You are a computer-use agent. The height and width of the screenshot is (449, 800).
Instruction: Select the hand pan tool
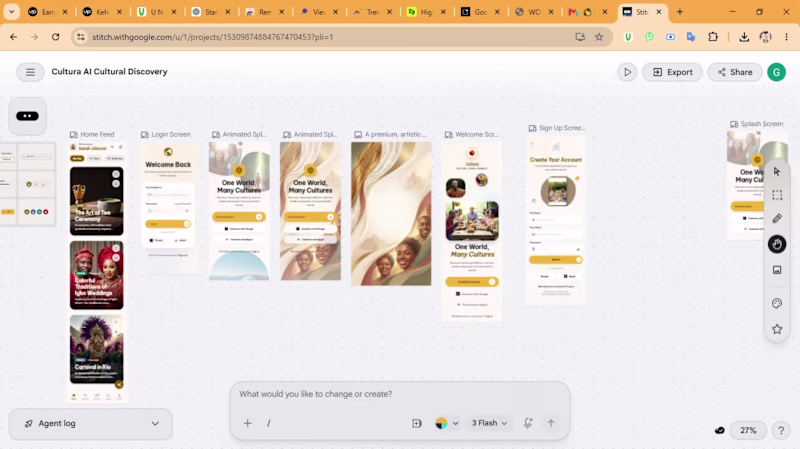point(777,244)
